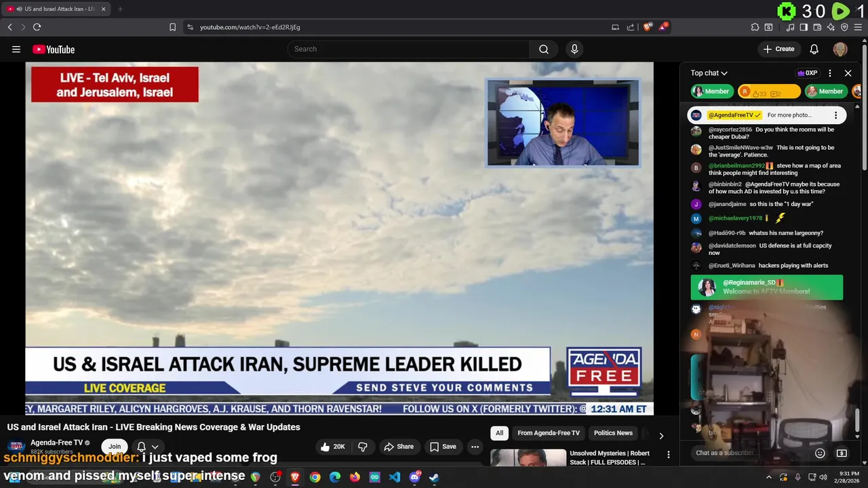868x488 pixels.
Task: Open Unsolved Mysteries video thumbnail
Action: 528,457
